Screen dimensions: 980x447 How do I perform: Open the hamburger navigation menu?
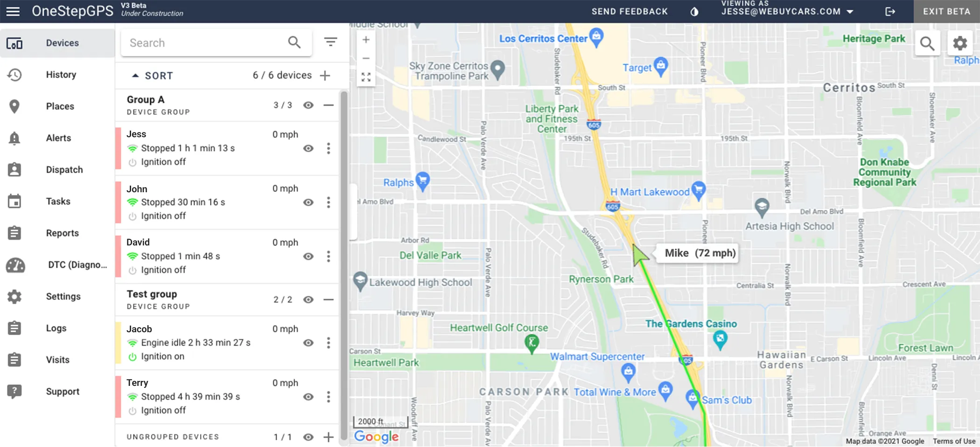(13, 11)
